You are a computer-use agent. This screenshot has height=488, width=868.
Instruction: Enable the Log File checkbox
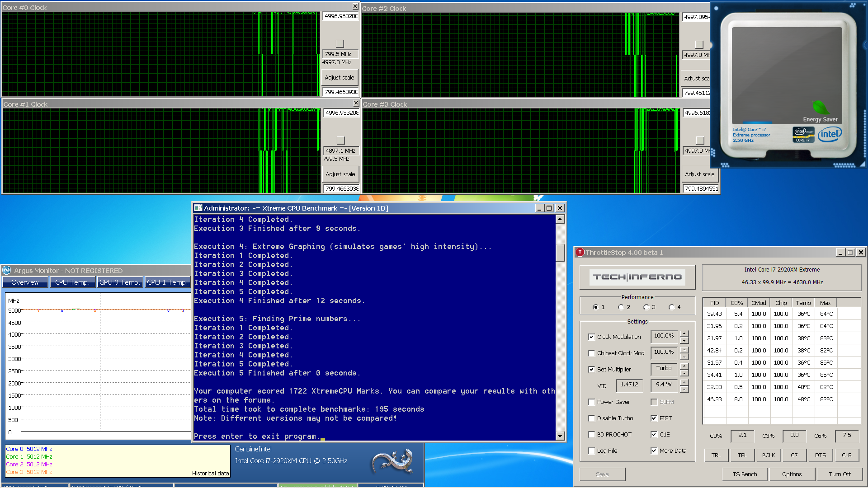tap(591, 451)
